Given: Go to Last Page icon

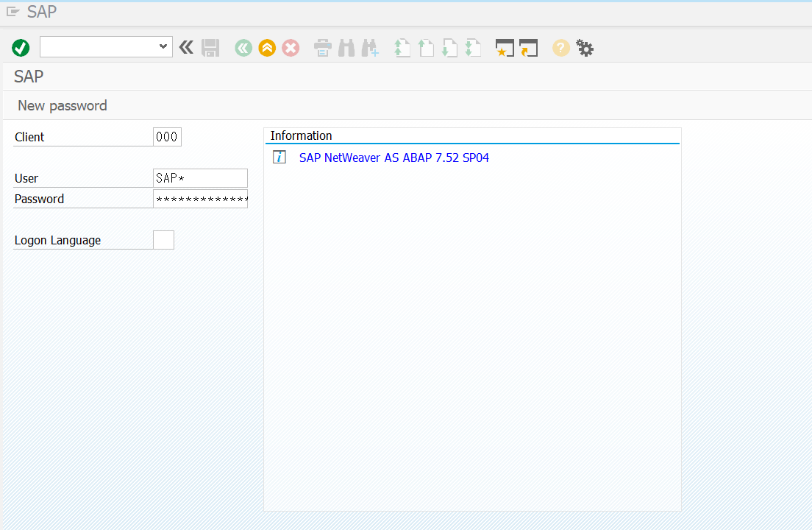Looking at the screenshot, I should pyautogui.click(x=473, y=48).
